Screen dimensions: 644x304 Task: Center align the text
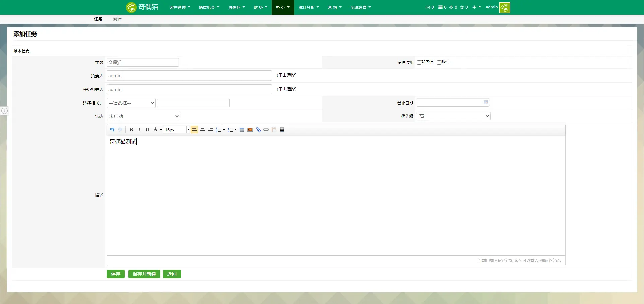[x=203, y=130]
